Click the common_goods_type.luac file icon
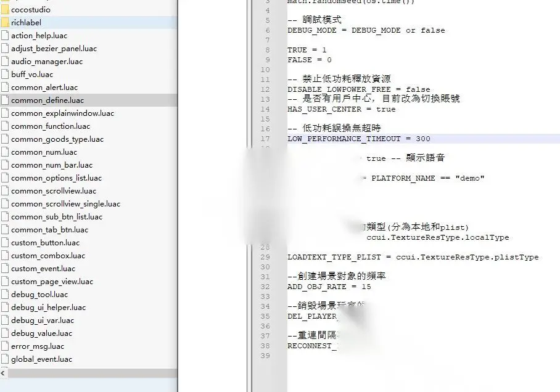560x392 pixels. coord(5,139)
